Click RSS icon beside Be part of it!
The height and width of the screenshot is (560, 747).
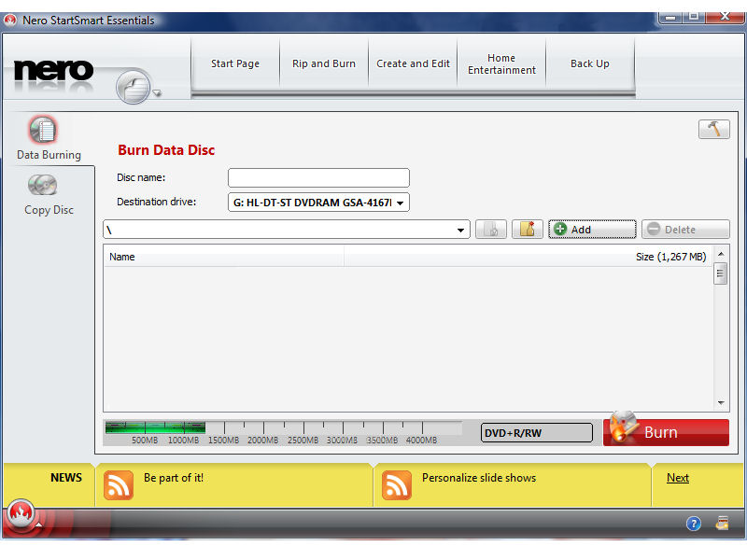click(119, 484)
